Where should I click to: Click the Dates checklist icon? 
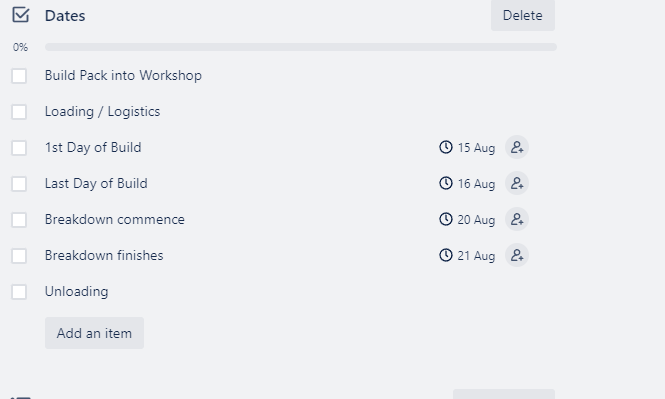[x=20, y=15]
